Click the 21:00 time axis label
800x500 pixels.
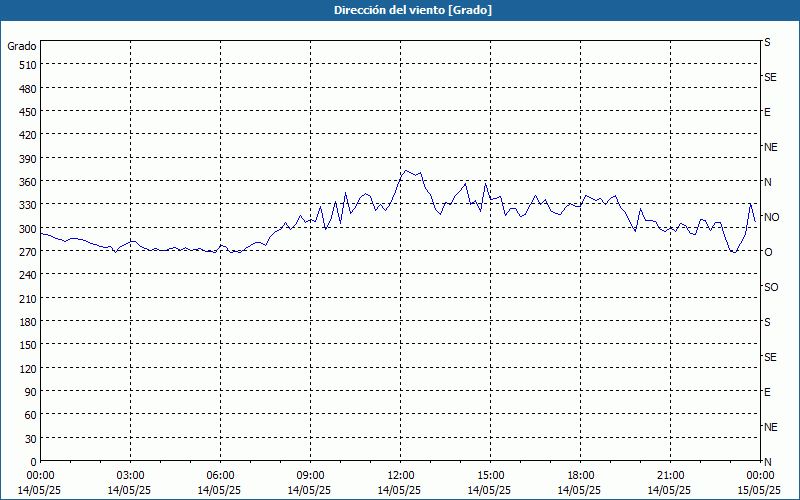click(670, 476)
